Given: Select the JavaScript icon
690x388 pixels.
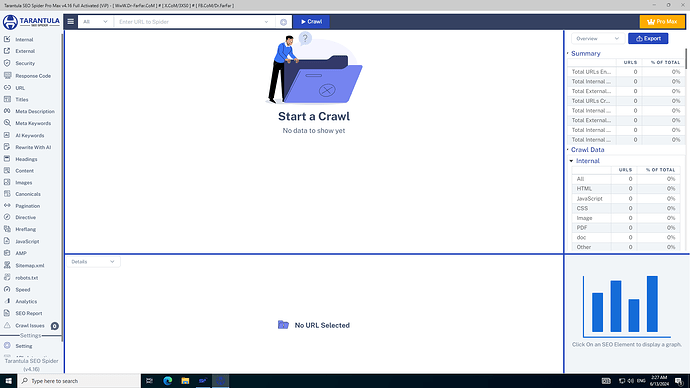Looking at the screenshot, I should 7,241.
